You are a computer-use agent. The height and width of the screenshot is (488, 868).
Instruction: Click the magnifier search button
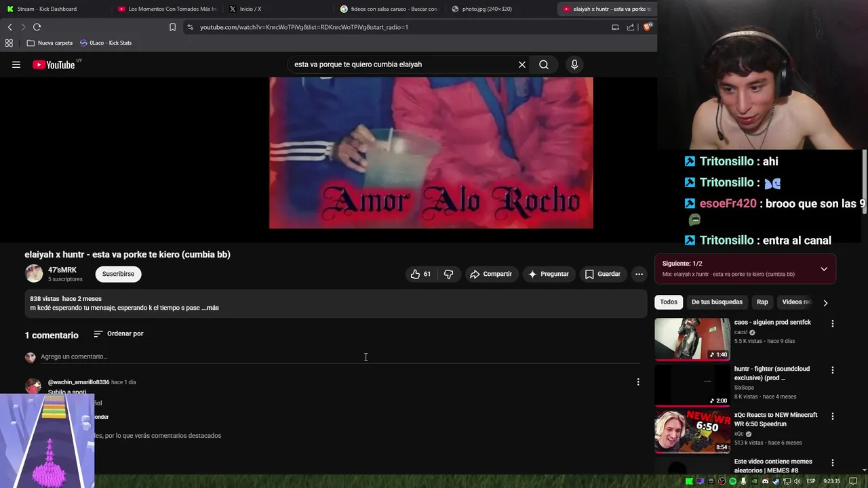coord(544,64)
